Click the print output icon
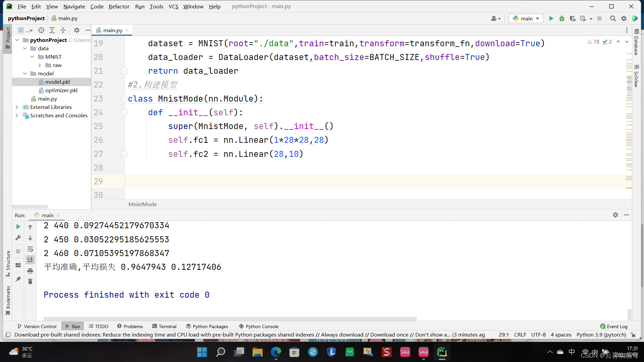Image resolution: width=644 pixels, height=362 pixels. coord(30,271)
